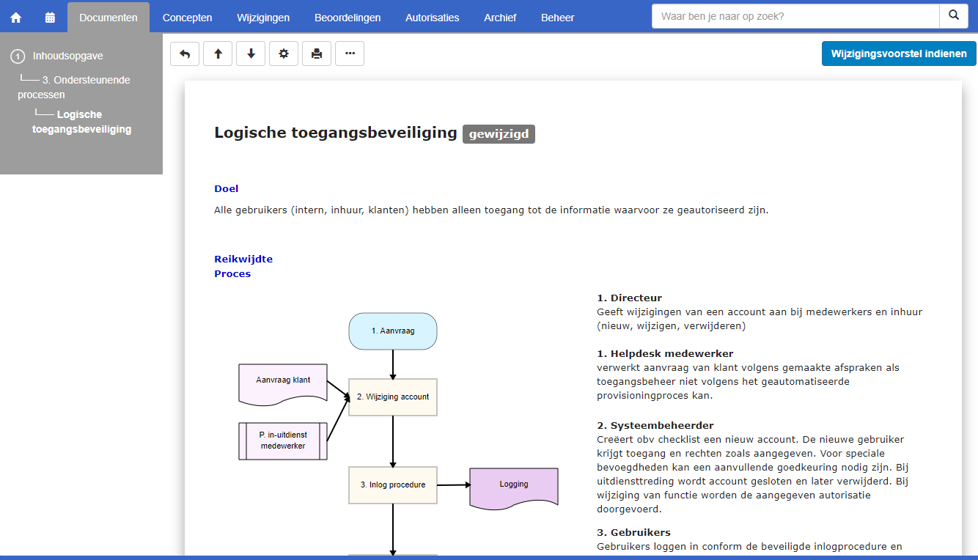The width and height of the screenshot is (978, 560).
Task: Submit via 'Wijzigingsvoorstel indienen' button
Action: point(899,54)
